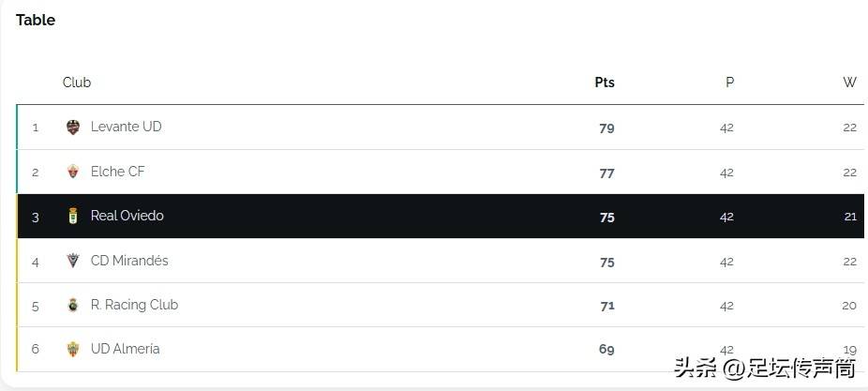Click the CD Mirandés club crest

point(73,261)
